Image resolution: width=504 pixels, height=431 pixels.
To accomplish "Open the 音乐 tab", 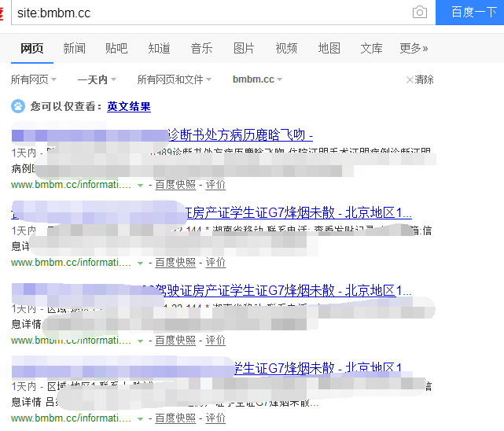I will pyautogui.click(x=201, y=49).
